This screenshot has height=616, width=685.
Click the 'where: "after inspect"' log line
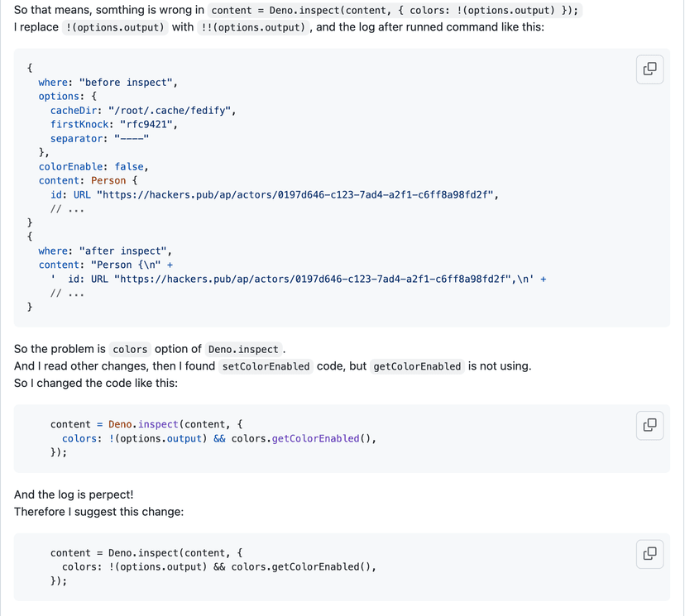coord(105,251)
